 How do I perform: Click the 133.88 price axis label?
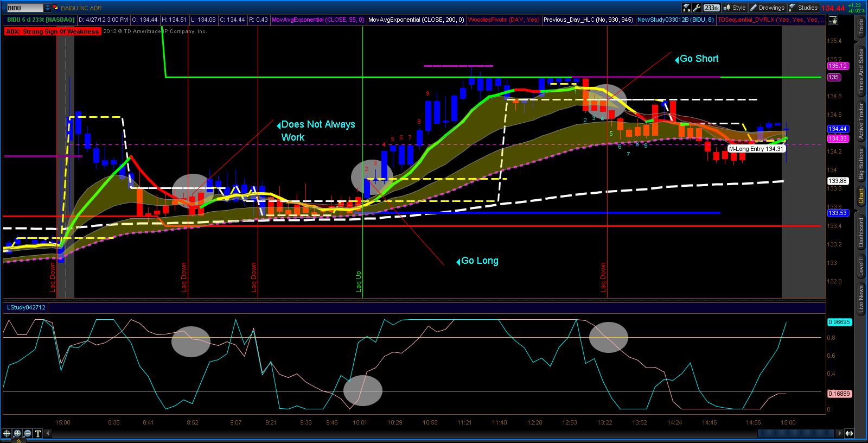tap(838, 181)
